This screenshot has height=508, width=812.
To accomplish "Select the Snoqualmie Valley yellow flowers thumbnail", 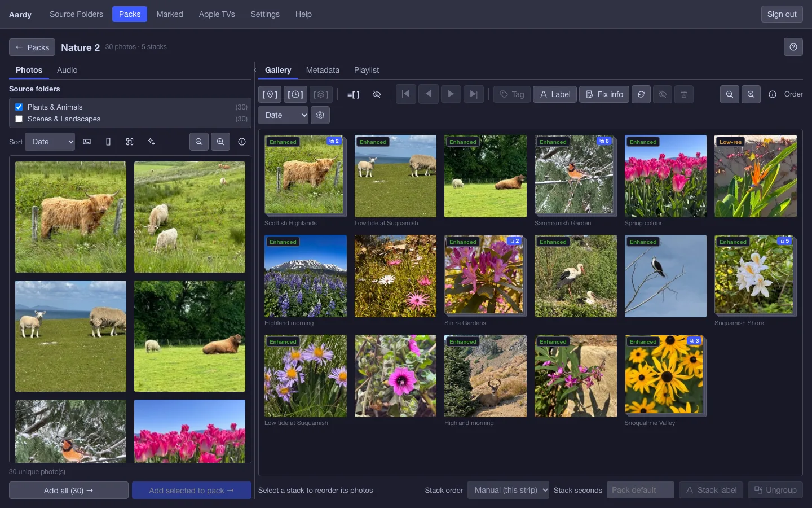I will tap(665, 375).
